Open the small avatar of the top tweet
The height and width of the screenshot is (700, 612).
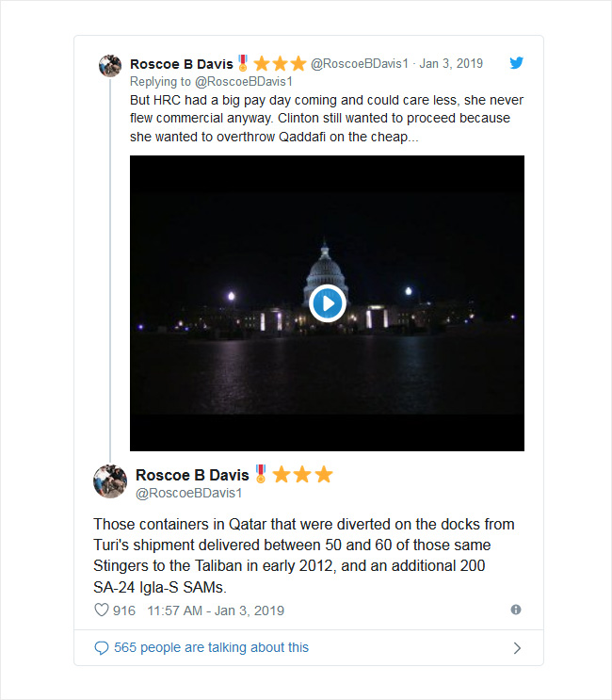[x=110, y=66]
